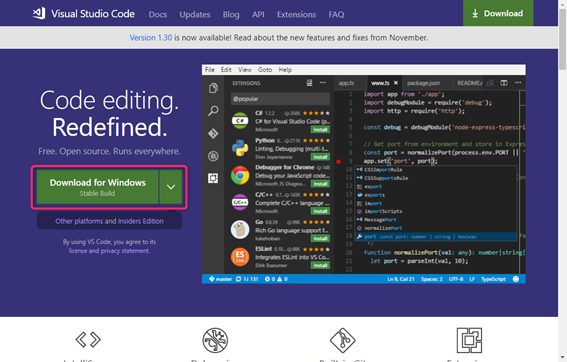Click the feedback smiley in status bar

click(516, 279)
